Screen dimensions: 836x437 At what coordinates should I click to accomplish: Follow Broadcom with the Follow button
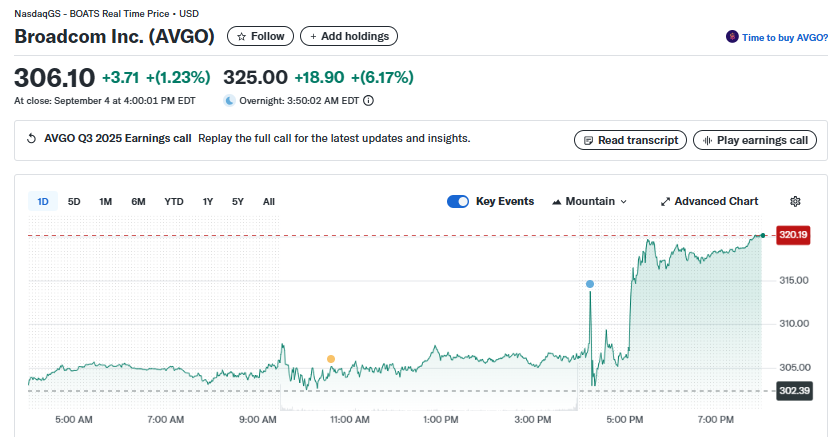[x=260, y=36]
